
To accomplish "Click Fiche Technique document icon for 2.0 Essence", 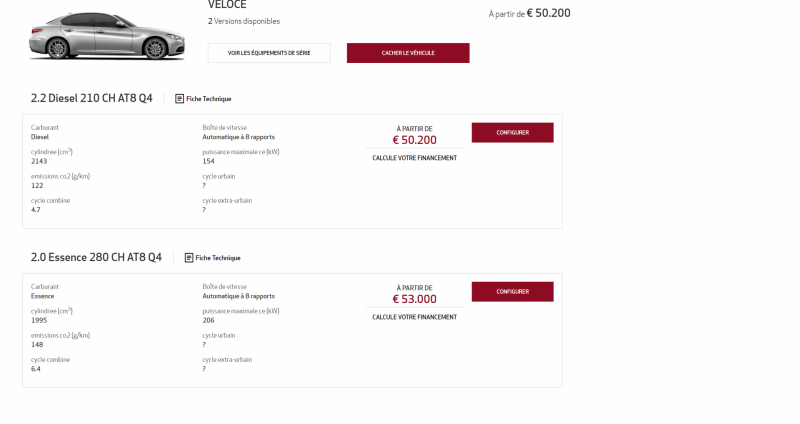I will 189,258.
